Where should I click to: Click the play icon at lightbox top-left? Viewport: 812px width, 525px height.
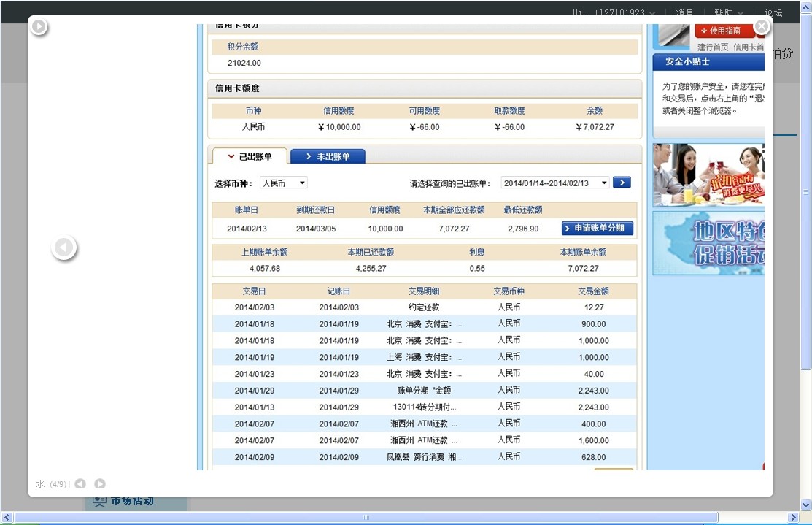point(39,27)
